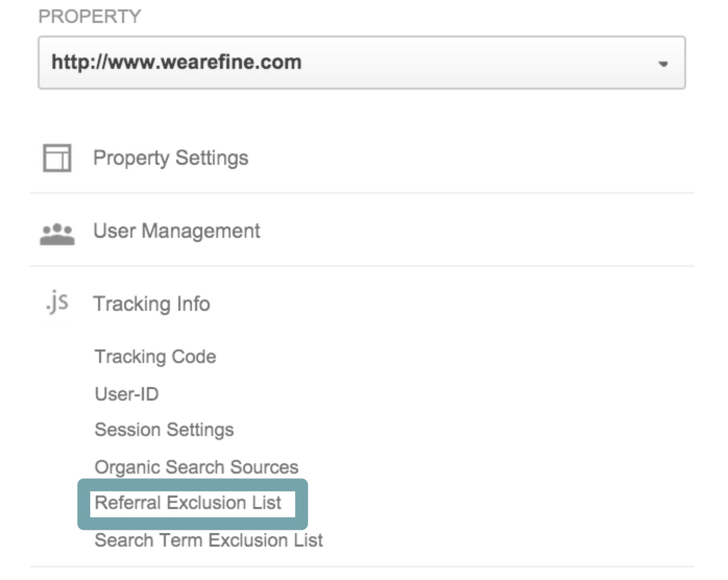This screenshot has width=728, height=580.
Task: Select the http://www.wearefine.com property box
Action: pos(361,63)
